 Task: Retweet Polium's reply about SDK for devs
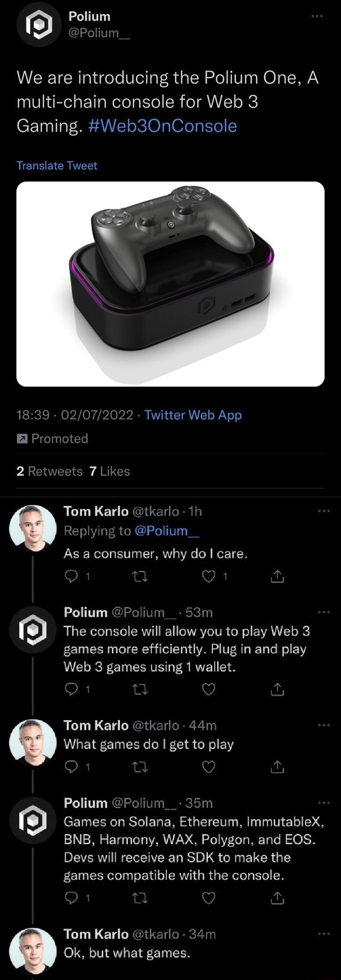pos(140,899)
